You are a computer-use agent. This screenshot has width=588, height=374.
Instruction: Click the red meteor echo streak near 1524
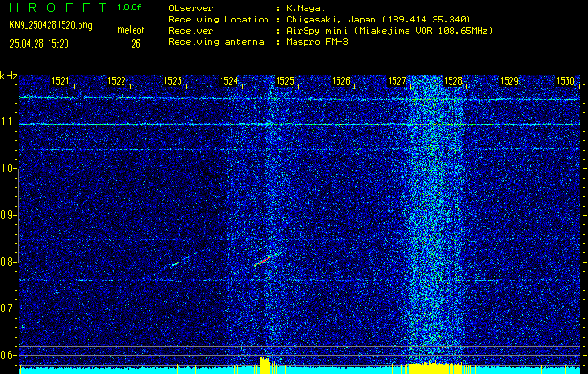click(263, 261)
